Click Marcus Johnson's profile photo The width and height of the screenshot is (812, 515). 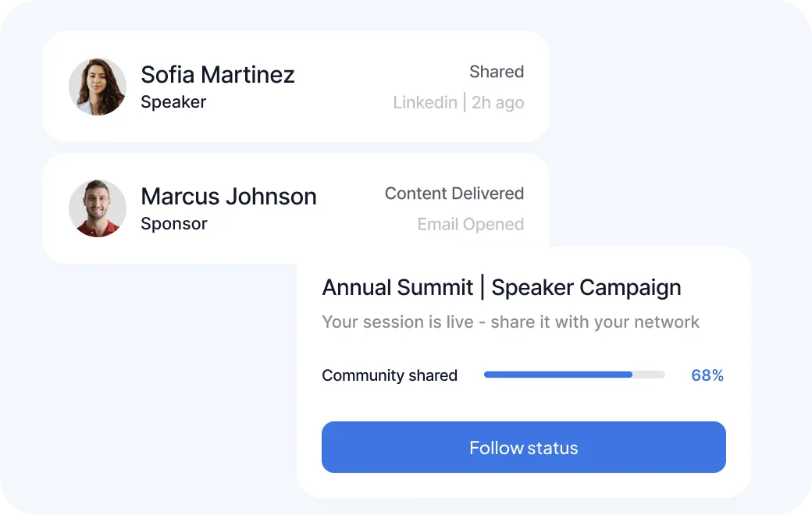[x=98, y=208]
